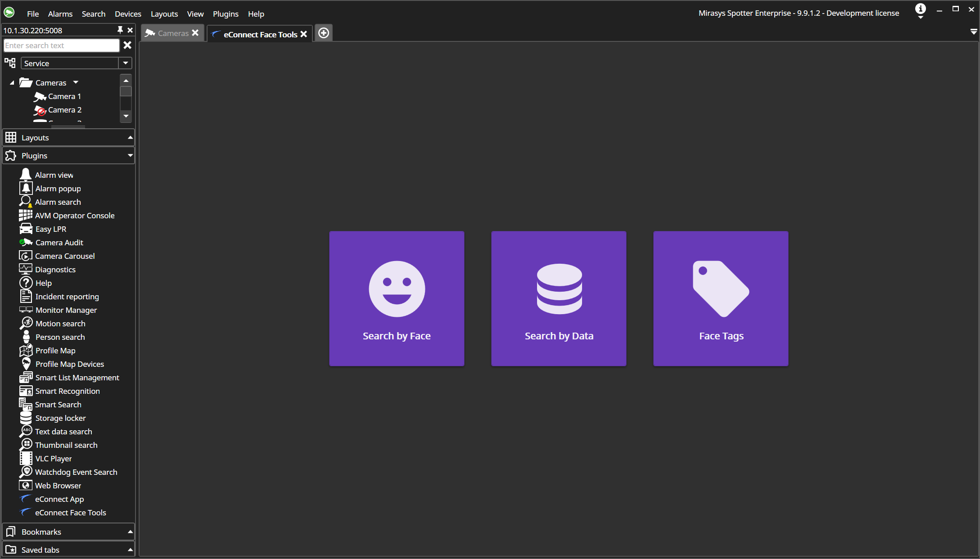Open the AVM Operator Console grid icon
The width and height of the screenshot is (980, 559).
click(x=26, y=215)
